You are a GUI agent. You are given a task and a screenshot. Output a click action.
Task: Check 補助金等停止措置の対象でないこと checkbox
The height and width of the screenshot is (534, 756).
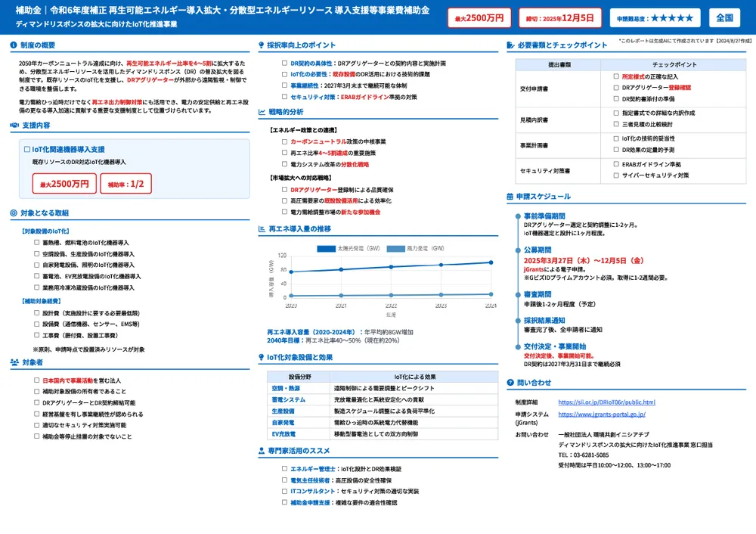click(x=36, y=436)
